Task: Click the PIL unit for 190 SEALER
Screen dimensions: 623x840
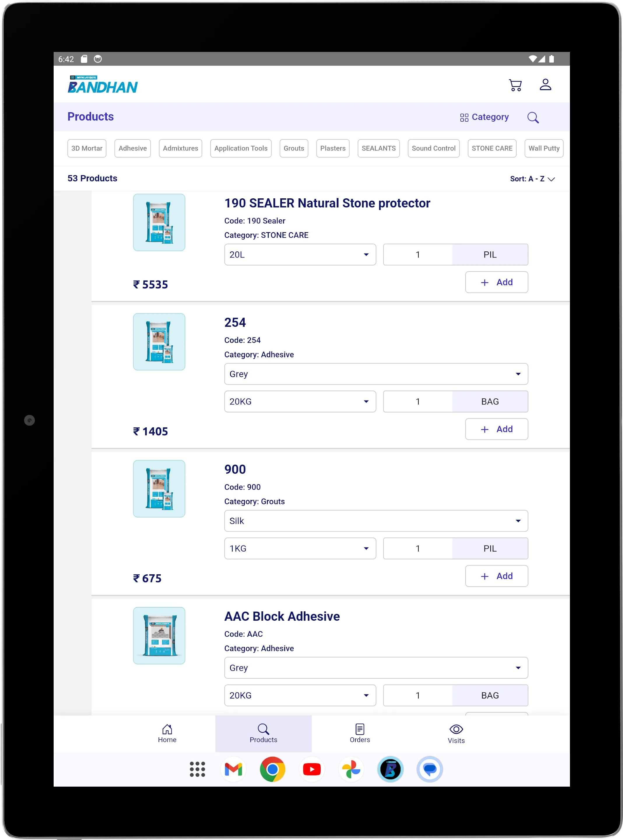Action: coord(490,255)
